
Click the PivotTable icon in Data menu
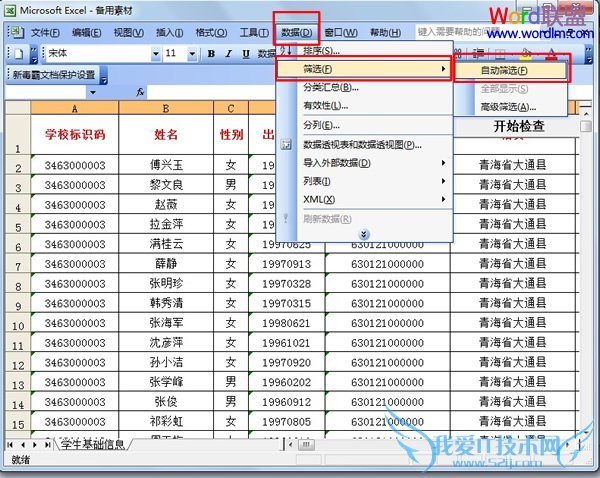click(286, 145)
